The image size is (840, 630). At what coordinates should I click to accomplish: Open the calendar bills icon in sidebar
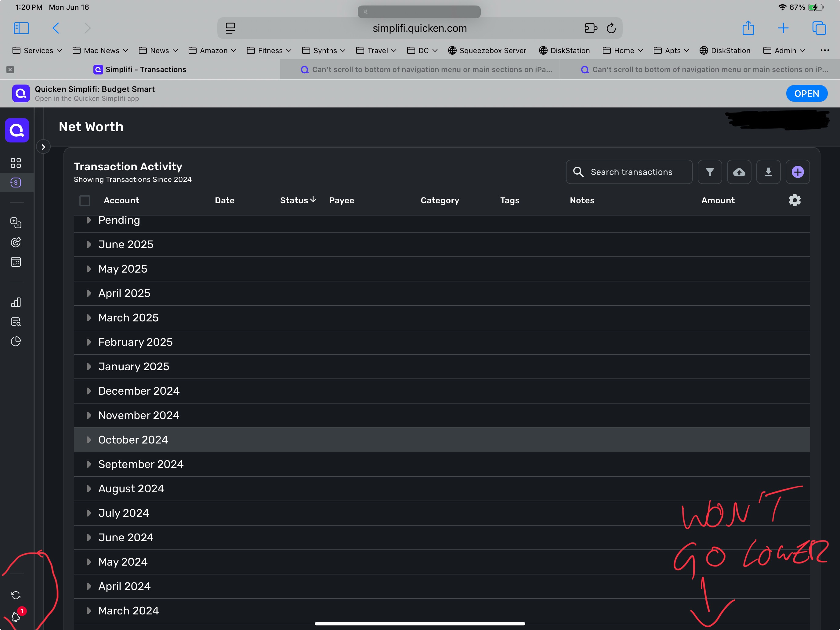pyautogui.click(x=16, y=262)
